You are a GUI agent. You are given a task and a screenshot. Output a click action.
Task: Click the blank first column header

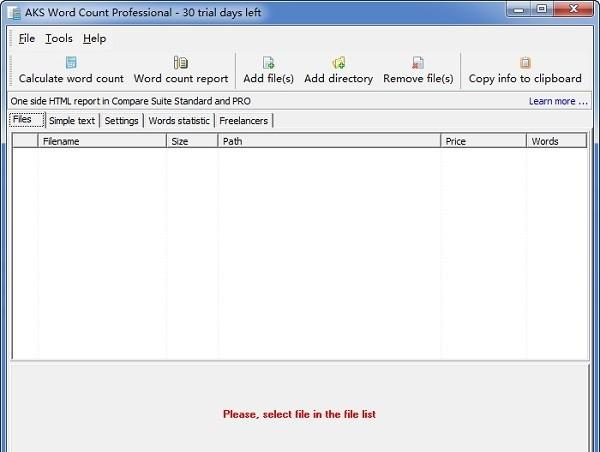point(26,141)
